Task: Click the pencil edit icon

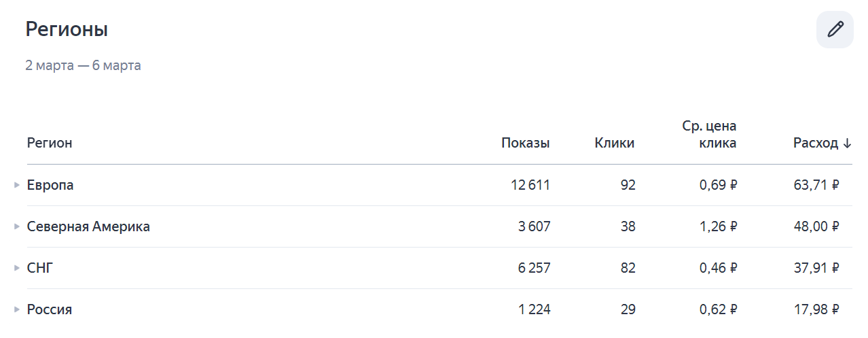Action: (x=835, y=29)
